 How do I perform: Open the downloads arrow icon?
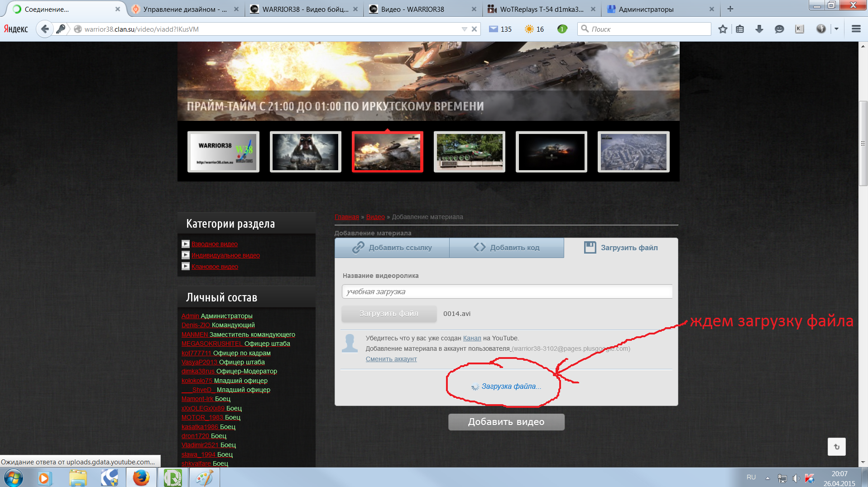point(759,29)
